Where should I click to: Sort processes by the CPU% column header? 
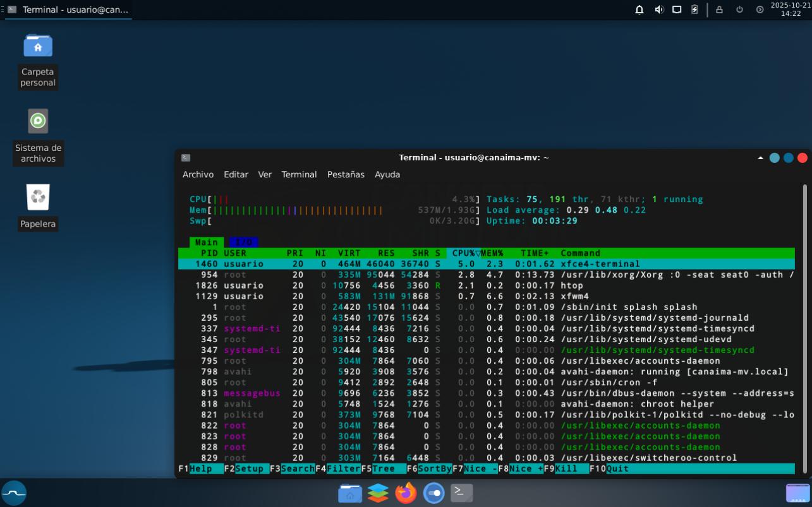click(463, 253)
